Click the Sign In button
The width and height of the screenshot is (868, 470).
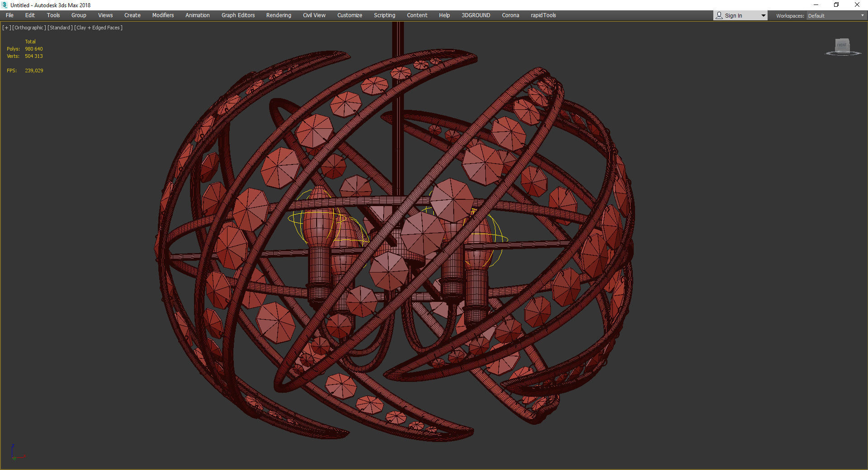coord(733,16)
